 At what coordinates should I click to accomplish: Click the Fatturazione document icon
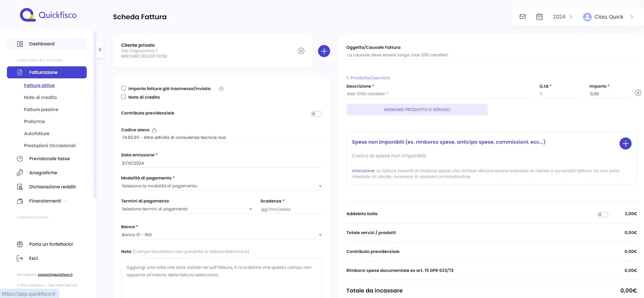click(x=20, y=73)
